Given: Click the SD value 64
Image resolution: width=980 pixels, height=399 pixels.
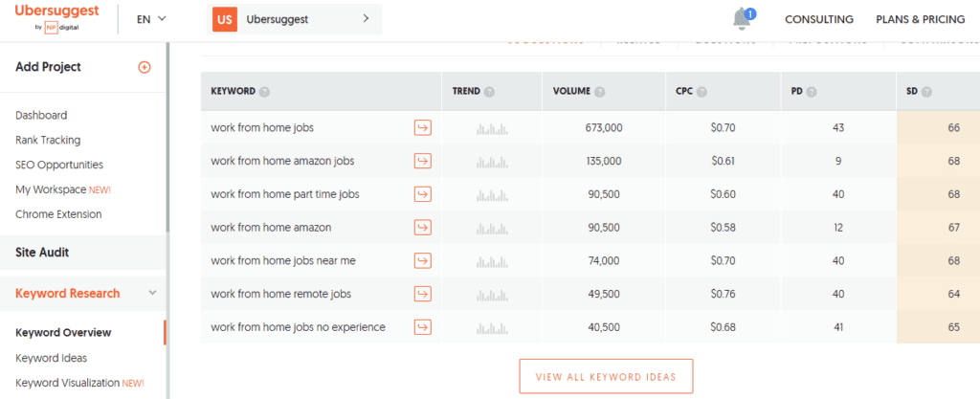Looking at the screenshot, I should 954,294.
